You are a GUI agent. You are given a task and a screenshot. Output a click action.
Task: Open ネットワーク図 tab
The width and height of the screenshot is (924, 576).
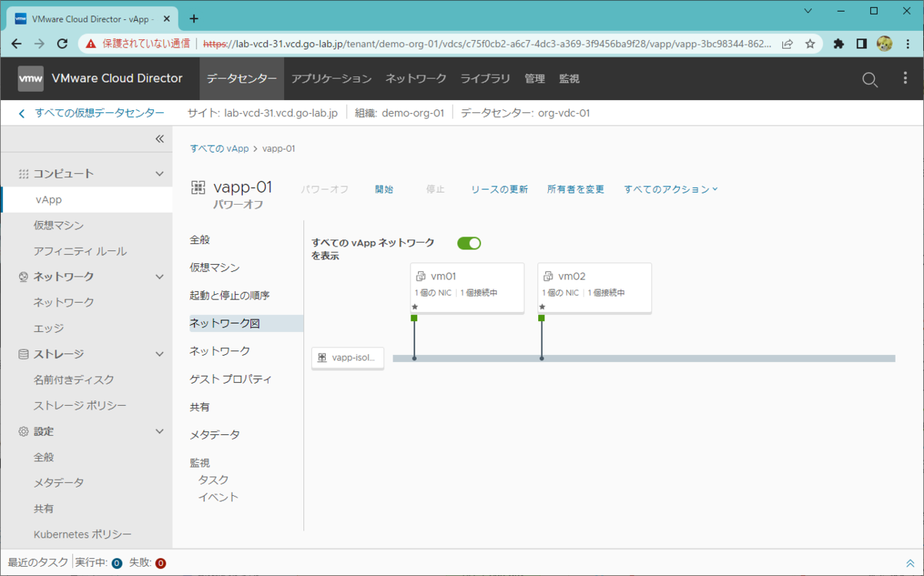tap(246, 323)
